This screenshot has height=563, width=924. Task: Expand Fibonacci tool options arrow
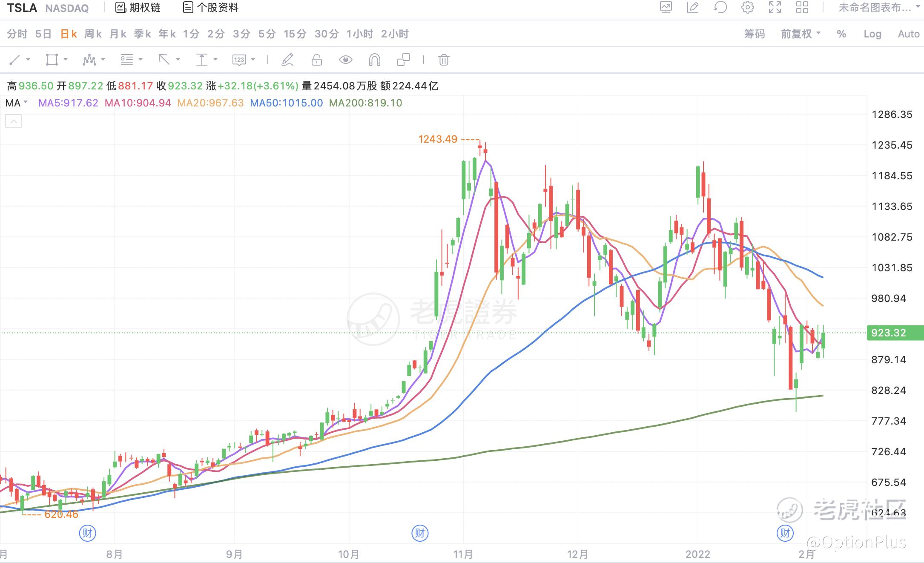tap(141, 59)
